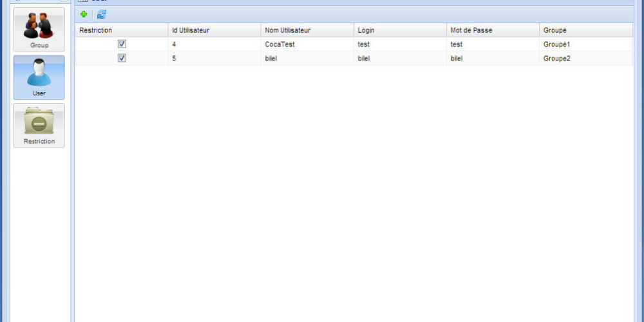The width and height of the screenshot is (644, 322).
Task: Click the Groupe1 cell
Action: point(557,44)
